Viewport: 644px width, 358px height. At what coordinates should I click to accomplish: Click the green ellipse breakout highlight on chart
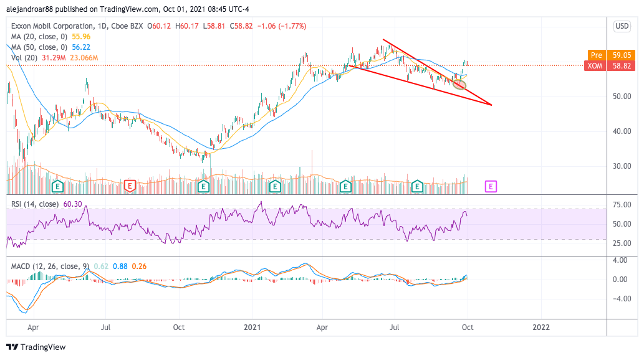tap(459, 85)
